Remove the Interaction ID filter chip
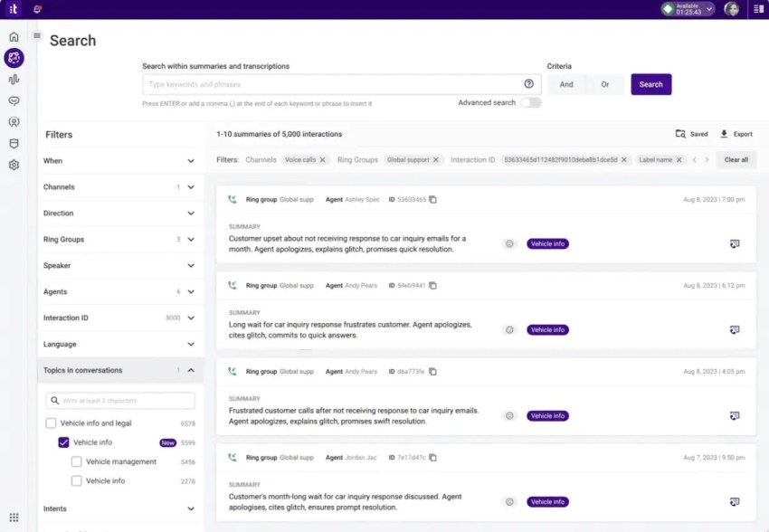Image resolution: width=769 pixels, height=532 pixels. pos(624,160)
